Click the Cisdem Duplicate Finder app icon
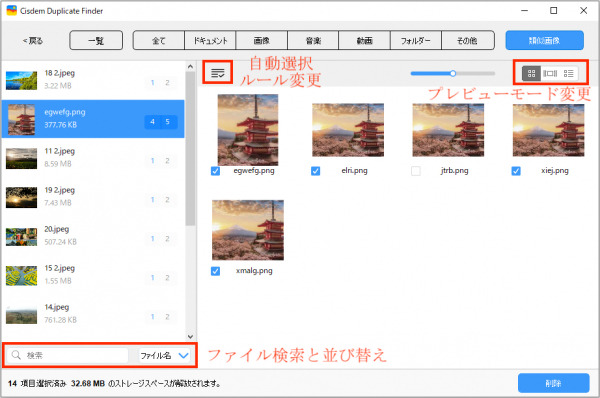 pyautogui.click(x=11, y=11)
